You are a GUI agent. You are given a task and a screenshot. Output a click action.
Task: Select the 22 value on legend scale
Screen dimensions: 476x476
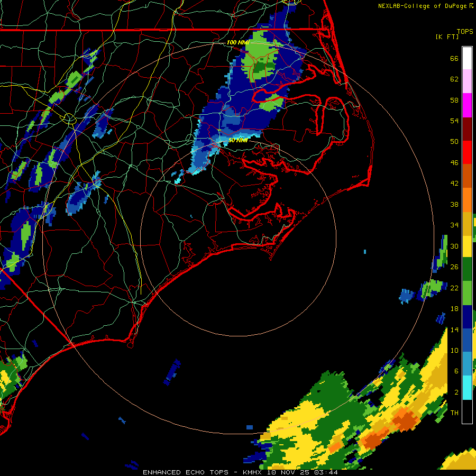454,288
